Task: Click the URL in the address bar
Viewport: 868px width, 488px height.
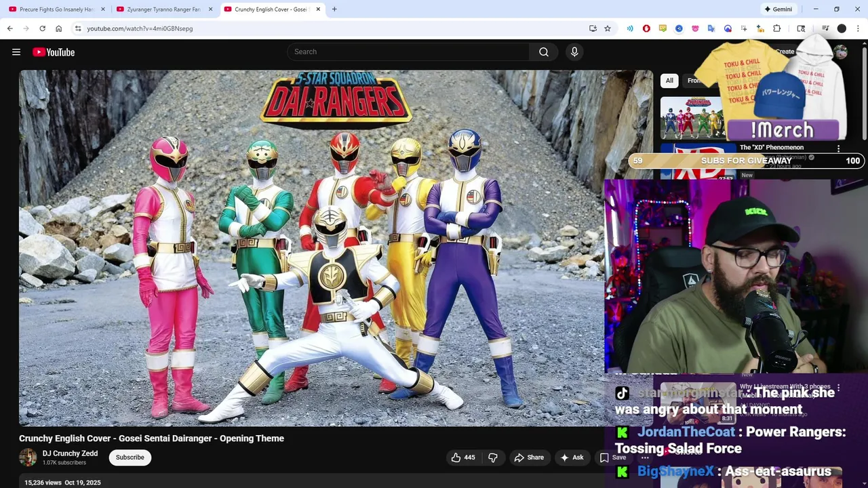Action: coord(140,28)
